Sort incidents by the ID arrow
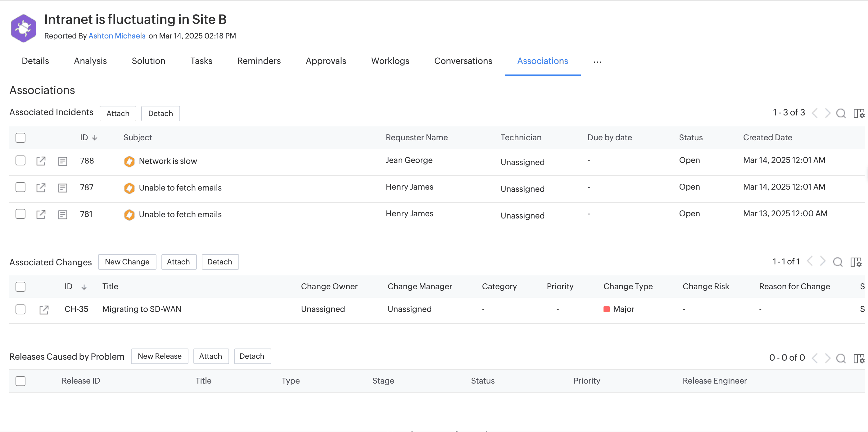 [x=95, y=138]
